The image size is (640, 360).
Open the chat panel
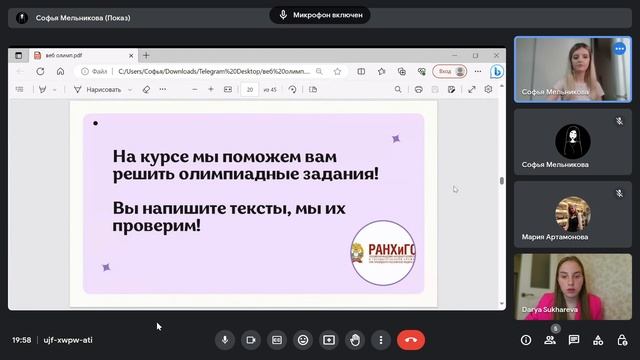(x=574, y=340)
